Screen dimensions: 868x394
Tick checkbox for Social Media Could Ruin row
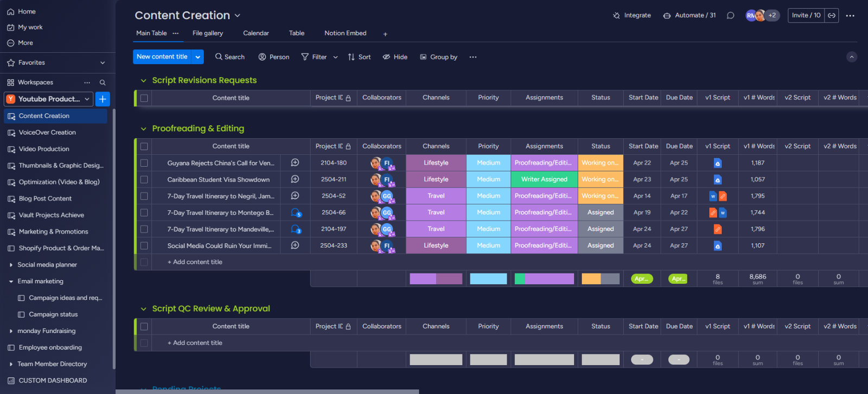point(144,246)
